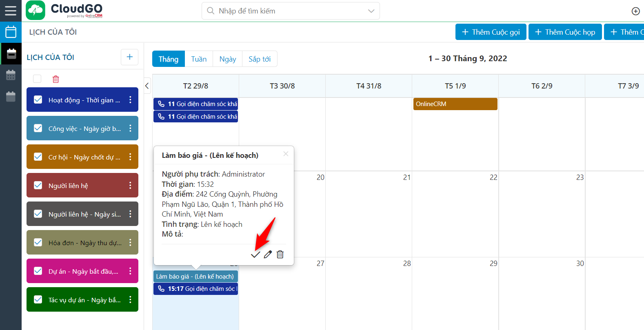Click the 'Thêm Cuộc gọi' button
This screenshot has height=330, width=644.
pyautogui.click(x=491, y=31)
